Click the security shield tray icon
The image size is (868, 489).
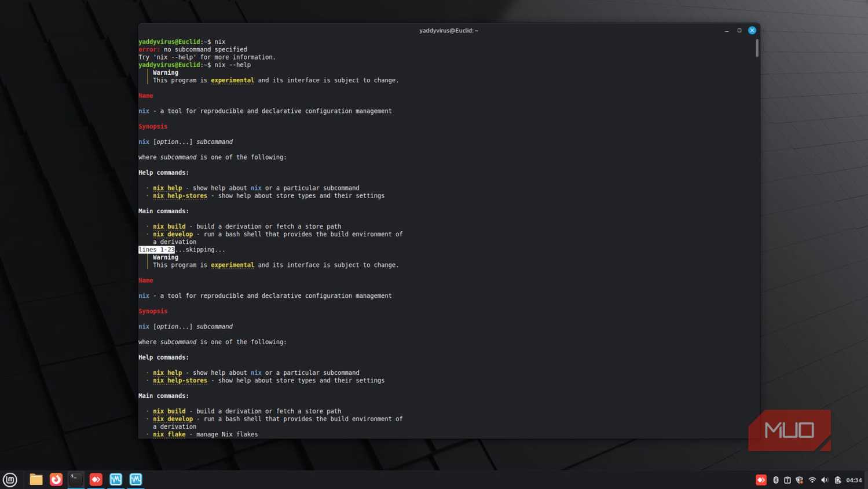coord(800,480)
